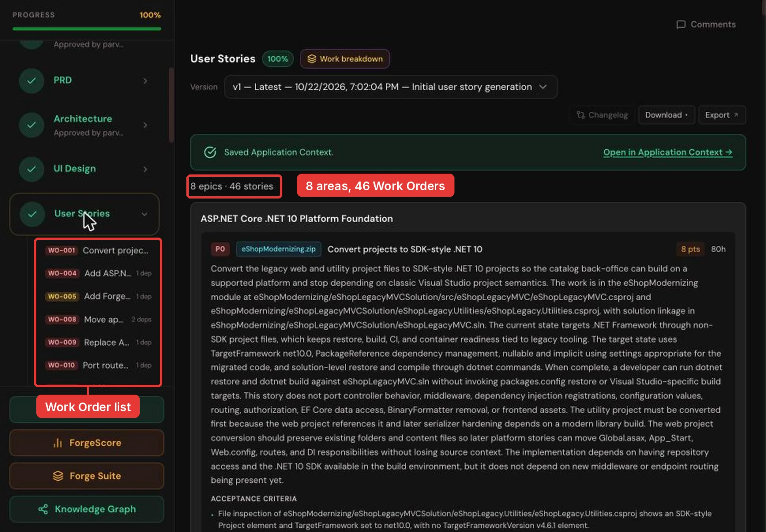The height and width of the screenshot is (532, 766).
Task: Click the P0 priority badge
Action: 220,249
